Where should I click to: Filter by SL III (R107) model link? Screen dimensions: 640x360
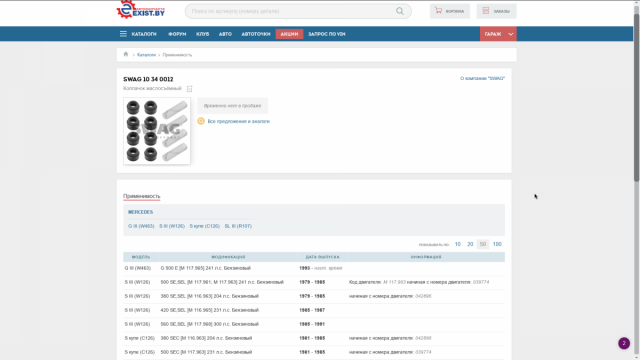(238, 226)
